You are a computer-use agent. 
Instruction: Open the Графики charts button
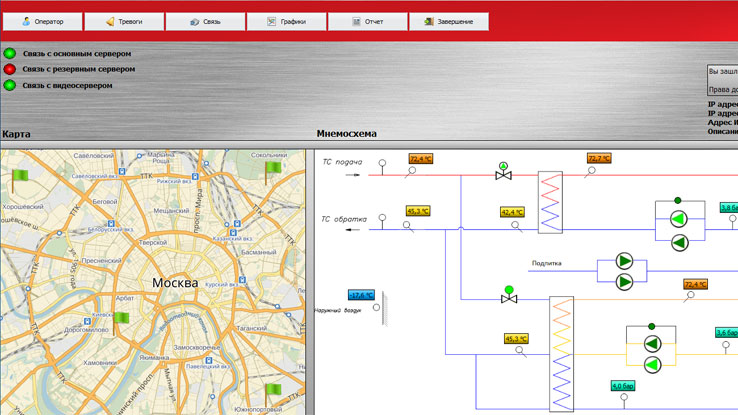point(286,22)
